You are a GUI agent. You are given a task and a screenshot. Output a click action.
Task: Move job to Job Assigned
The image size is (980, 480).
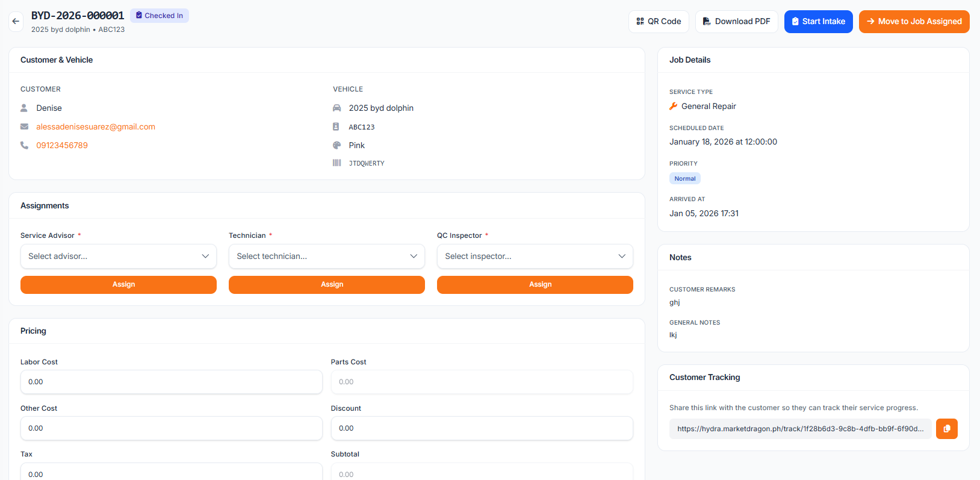(914, 22)
